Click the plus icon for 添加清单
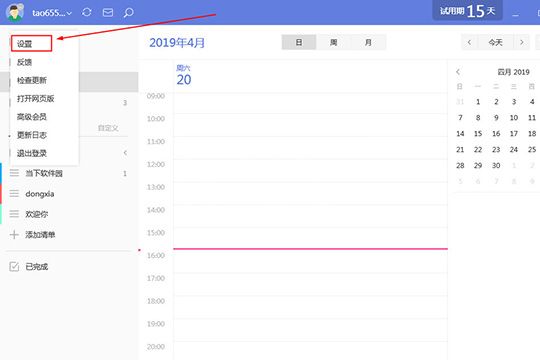The image size is (540, 360). click(x=14, y=235)
